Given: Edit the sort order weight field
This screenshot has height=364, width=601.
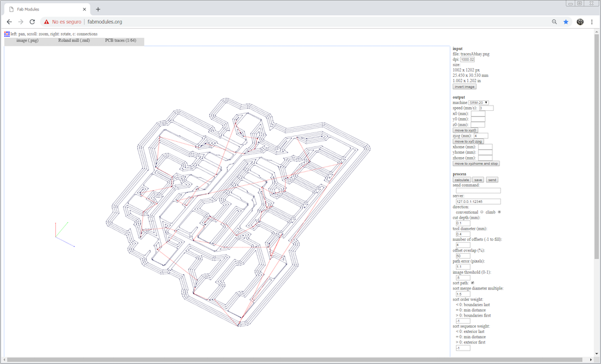Looking at the screenshot, I should pyautogui.click(x=463, y=321).
